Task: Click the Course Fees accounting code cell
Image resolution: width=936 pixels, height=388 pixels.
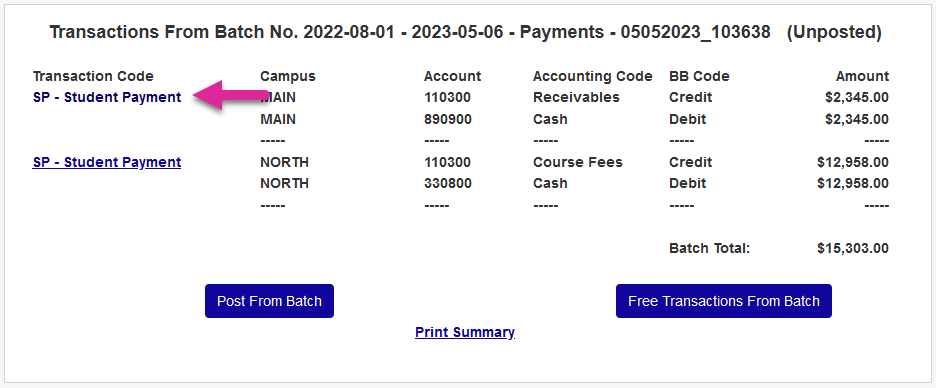Action: click(x=577, y=162)
